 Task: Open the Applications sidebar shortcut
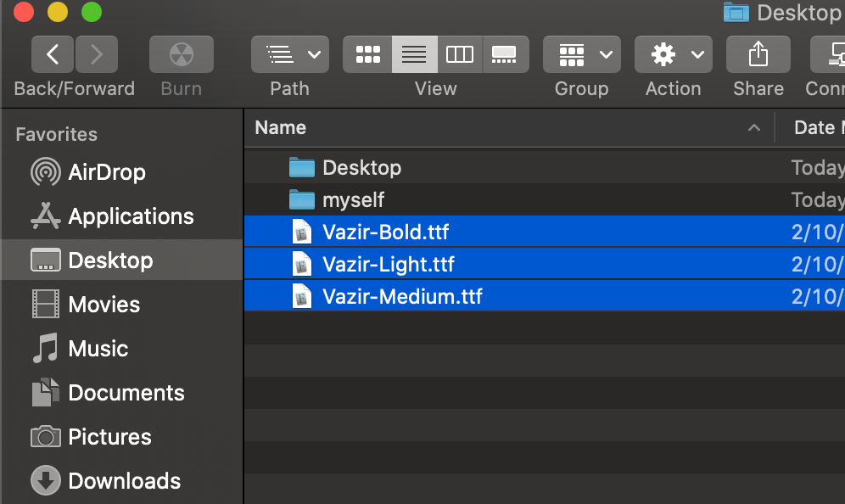pyautogui.click(x=129, y=216)
